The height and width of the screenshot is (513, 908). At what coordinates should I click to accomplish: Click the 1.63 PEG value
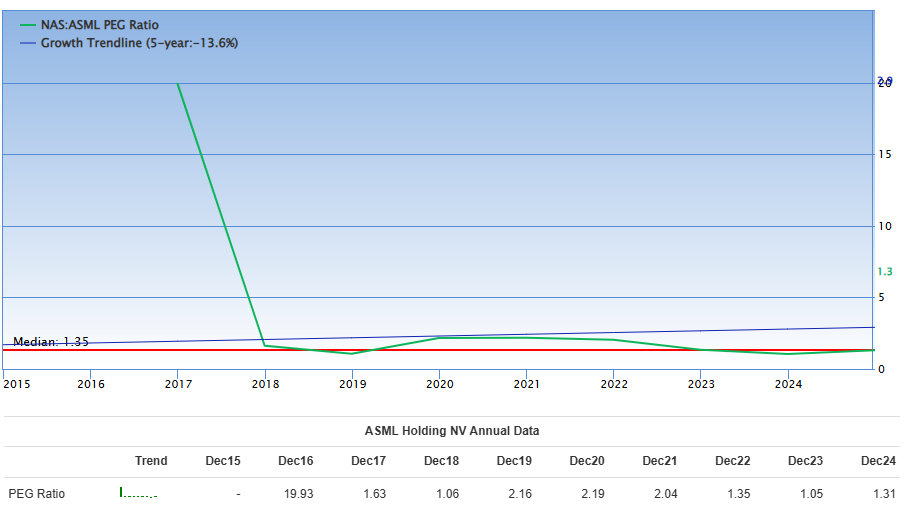point(375,494)
